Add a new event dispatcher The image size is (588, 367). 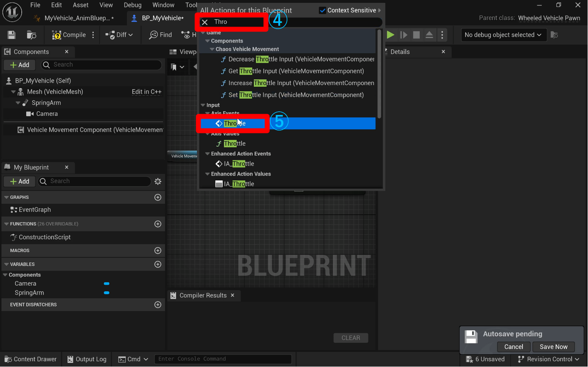pyautogui.click(x=158, y=305)
